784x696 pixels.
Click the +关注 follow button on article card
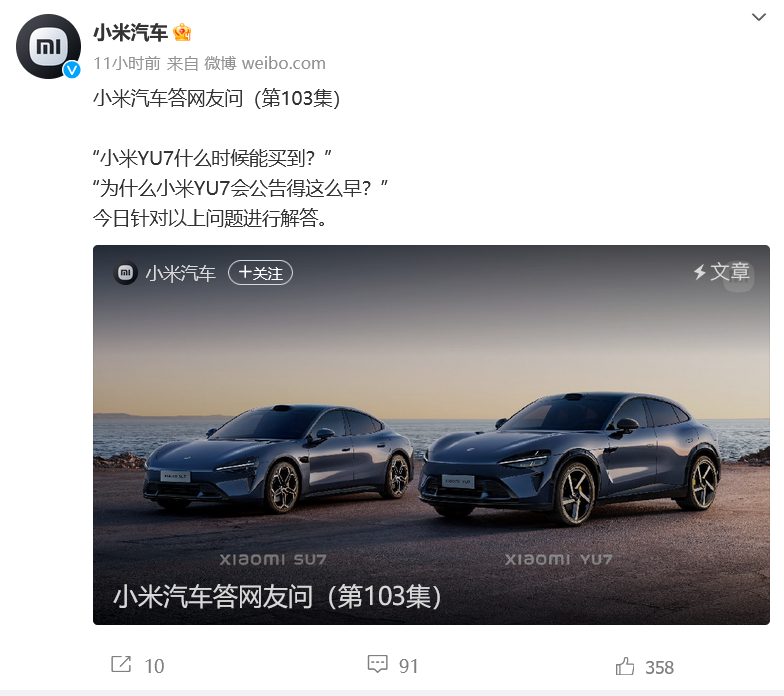click(x=260, y=273)
